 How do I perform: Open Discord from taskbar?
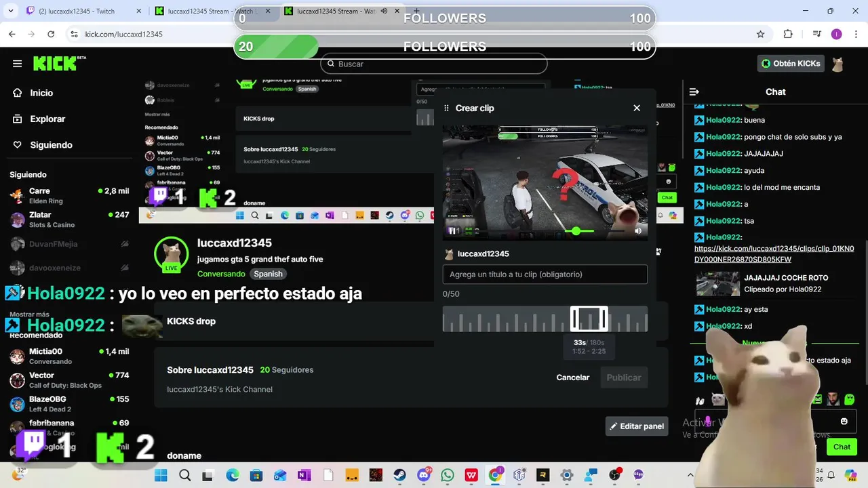coord(425,475)
